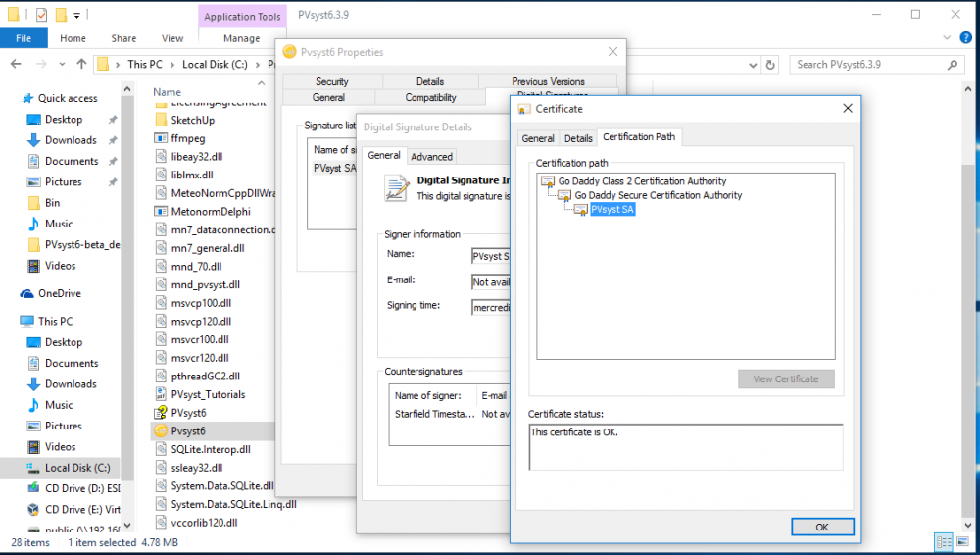
Task: Select Local Disk (C:) in navigation pane
Action: click(77, 468)
